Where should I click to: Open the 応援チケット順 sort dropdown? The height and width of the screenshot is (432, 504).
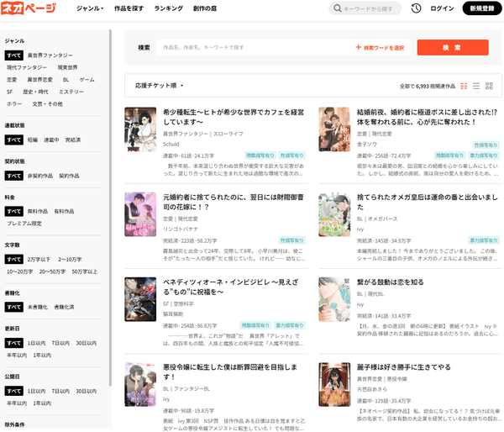pyautogui.click(x=159, y=86)
